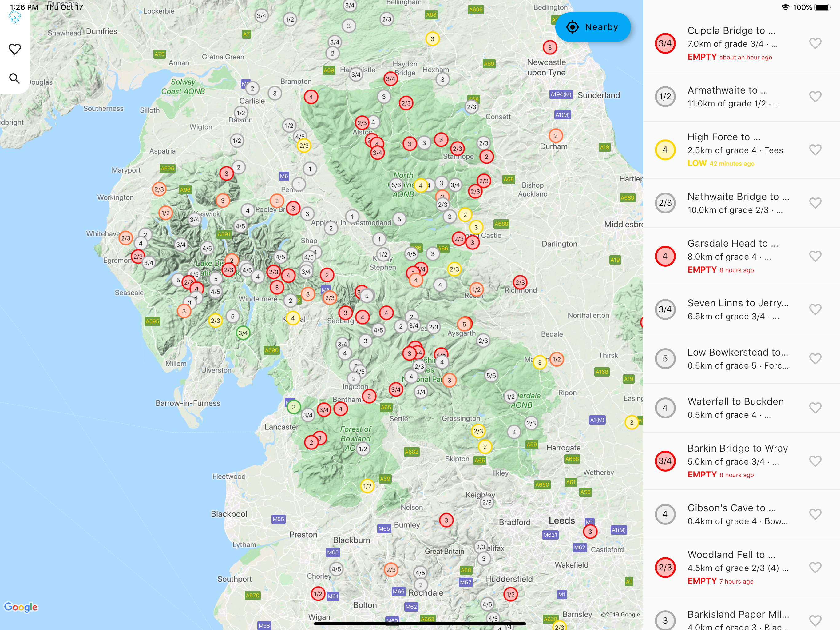Favorite the Armathwaite river section
The image size is (840, 630).
[815, 97]
